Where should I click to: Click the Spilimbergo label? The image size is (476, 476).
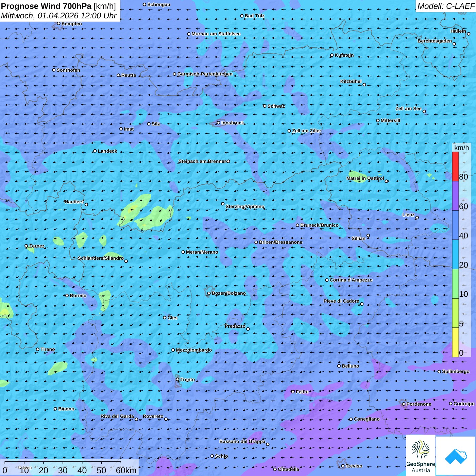(456, 371)
